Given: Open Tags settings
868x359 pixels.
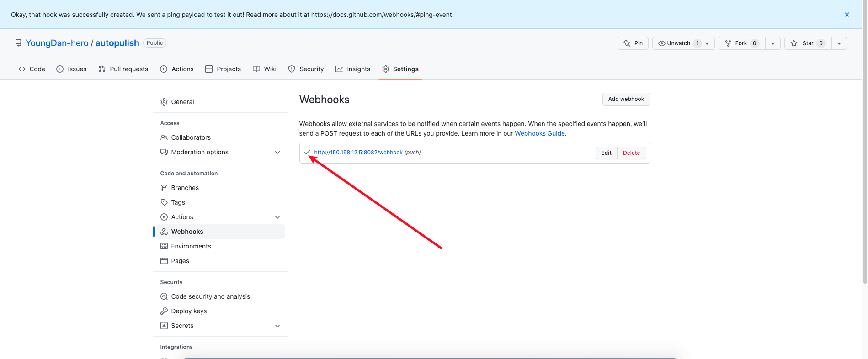Looking at the screenshot, I should [221, 202].
